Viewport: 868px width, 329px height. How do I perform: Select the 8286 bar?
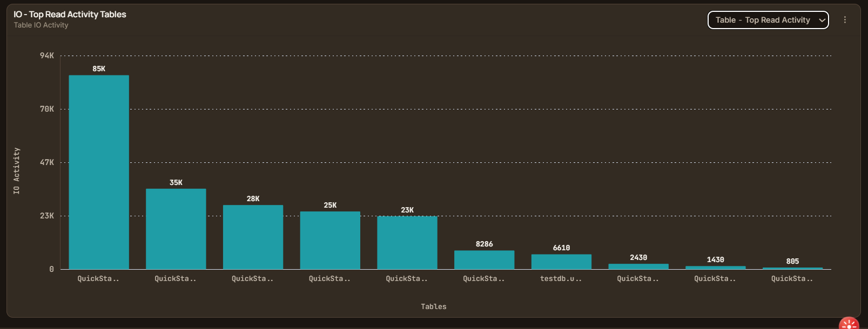(485, 260)
